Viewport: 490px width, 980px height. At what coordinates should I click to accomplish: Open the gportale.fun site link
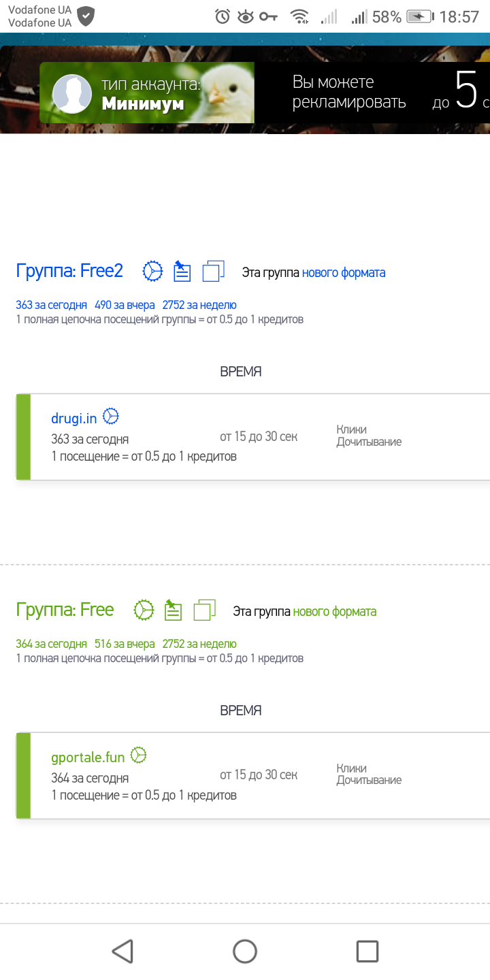[x=88, y=757]
